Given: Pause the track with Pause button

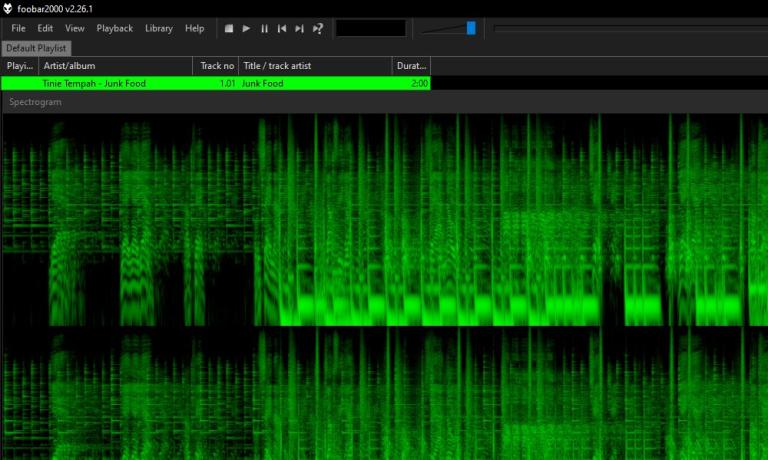Looking at the screenshot, I should point(264,28).
